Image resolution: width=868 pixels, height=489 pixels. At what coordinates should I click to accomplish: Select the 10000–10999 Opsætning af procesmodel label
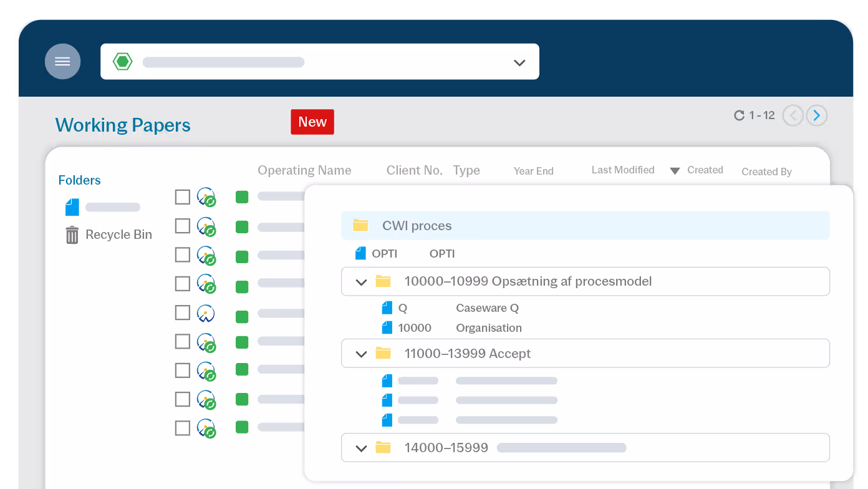(528, 281)
